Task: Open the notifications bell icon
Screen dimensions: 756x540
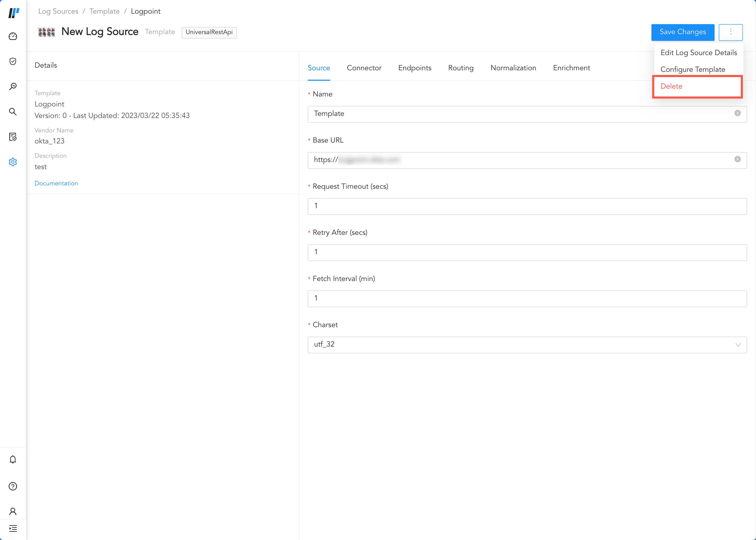Action: (x=13, y=459)
